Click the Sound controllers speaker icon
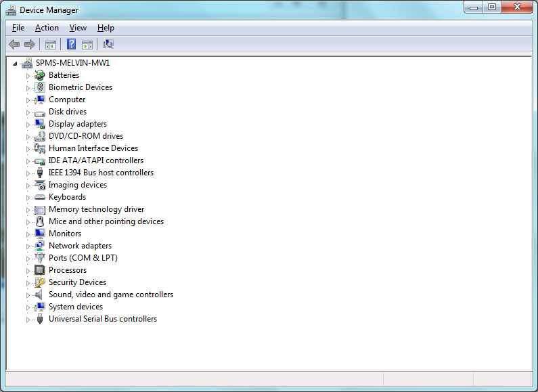The height and width of the screenshot is (392, 538). pos(40,295)
